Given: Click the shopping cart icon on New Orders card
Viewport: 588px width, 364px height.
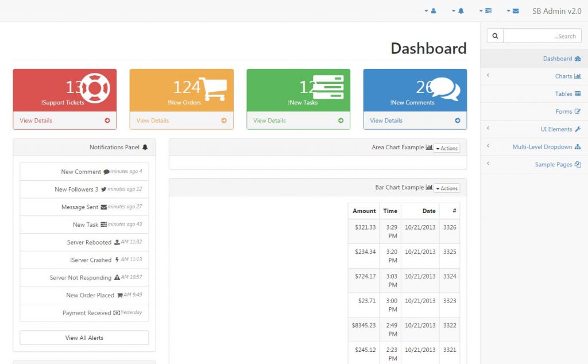Looking at the screenshot, I should point(213,89).
